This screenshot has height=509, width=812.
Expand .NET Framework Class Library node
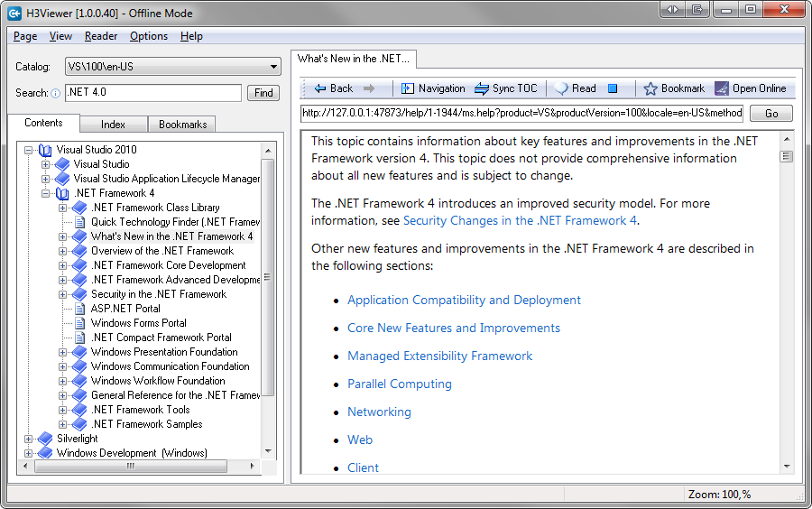(62, 208)
